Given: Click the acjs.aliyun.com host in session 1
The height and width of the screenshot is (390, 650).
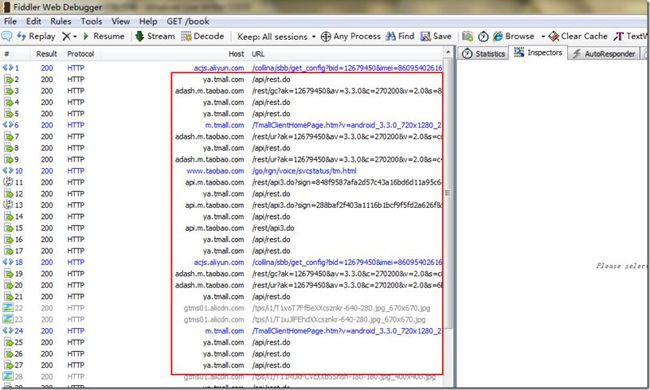Looking at the screenshot, I should [x=219, y=68].
